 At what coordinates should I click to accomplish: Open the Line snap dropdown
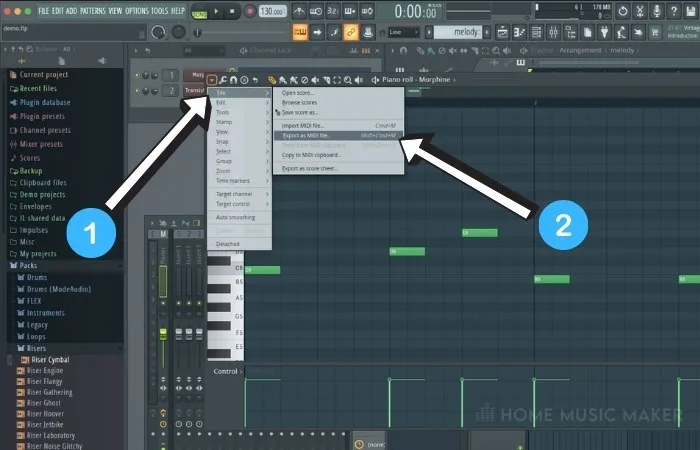pos(404,32)
